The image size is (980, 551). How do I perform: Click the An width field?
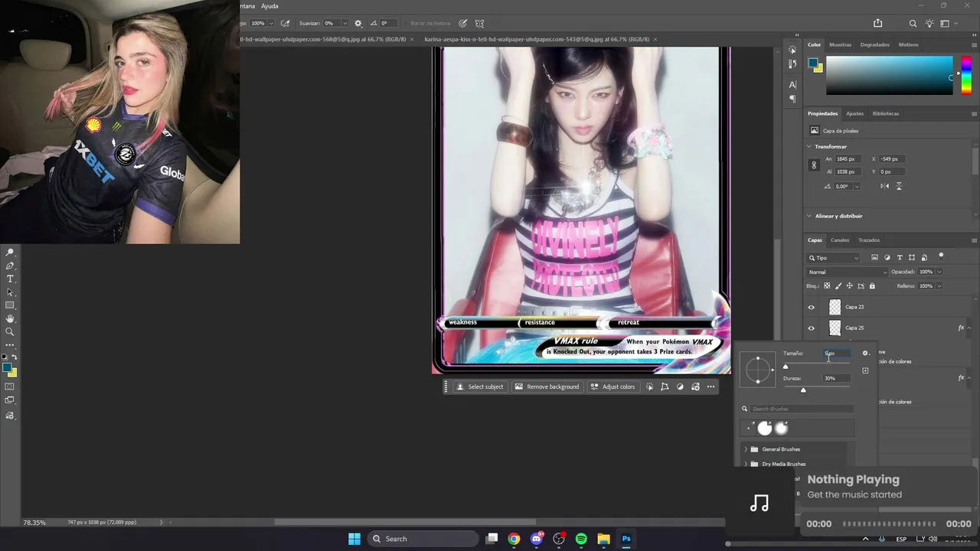pos(848,159)
